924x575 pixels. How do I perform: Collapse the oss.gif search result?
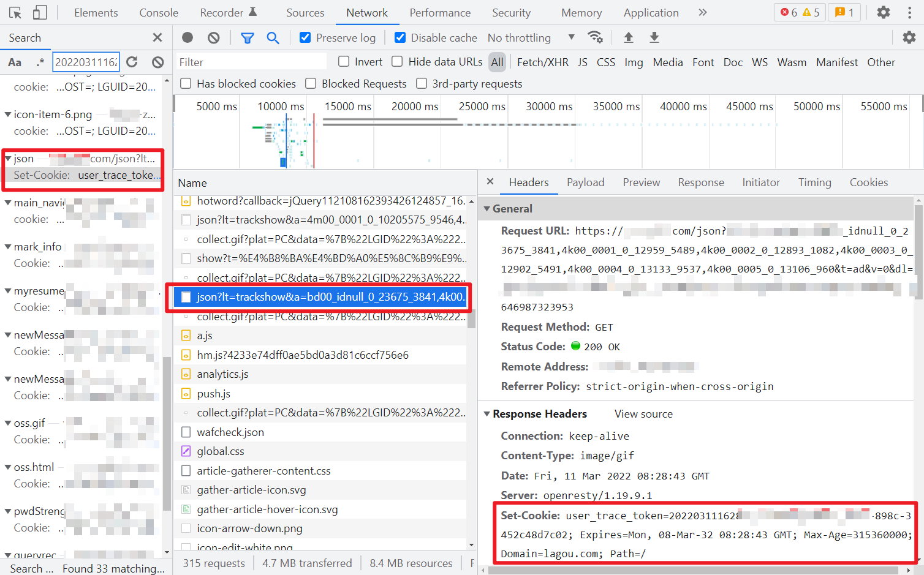[7, 423]
